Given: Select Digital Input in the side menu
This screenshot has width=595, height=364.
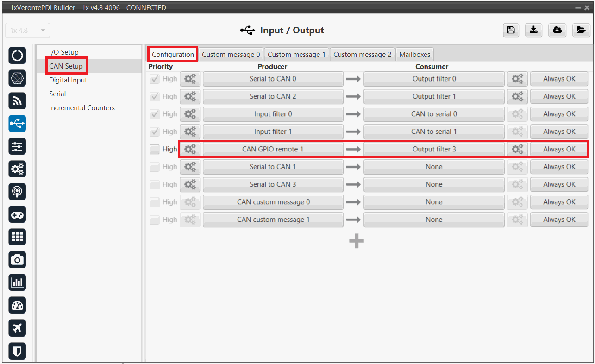Looking at the screenshot, I should (x=68, y=80).
